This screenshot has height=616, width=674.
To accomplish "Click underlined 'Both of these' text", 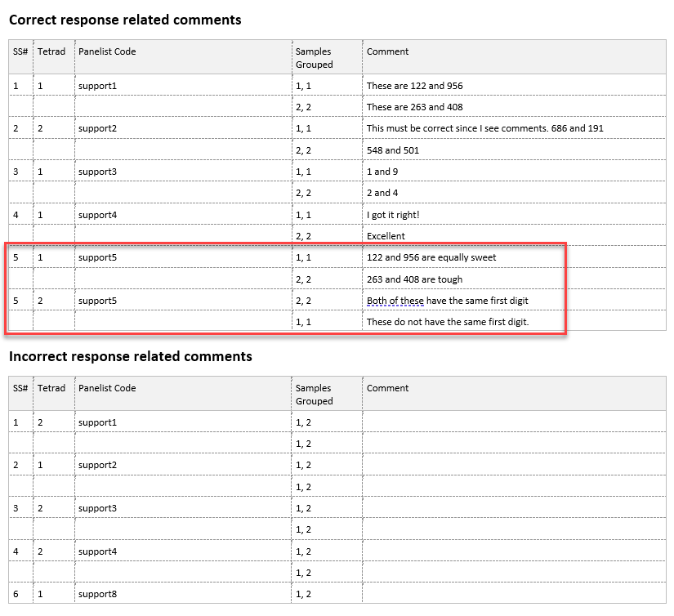I will (395, 301).
